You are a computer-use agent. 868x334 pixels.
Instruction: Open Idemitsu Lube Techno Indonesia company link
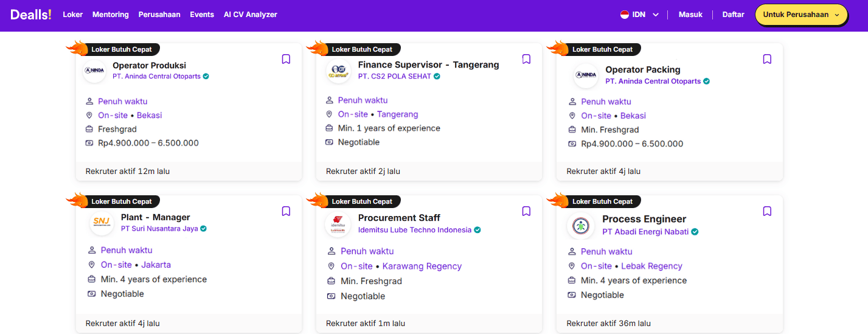tap(415, 230)
